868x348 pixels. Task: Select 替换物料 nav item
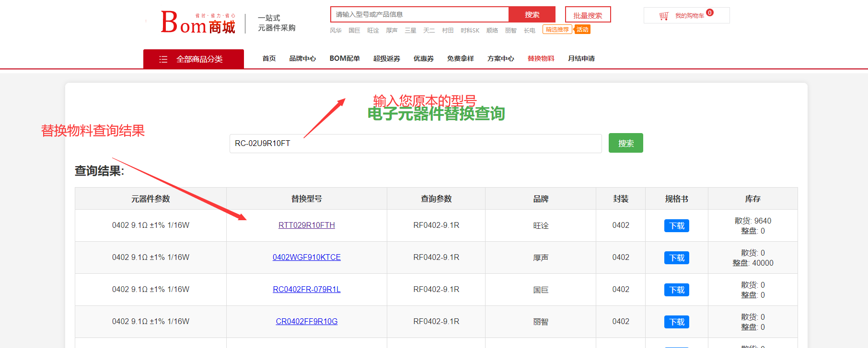(541, 58)
